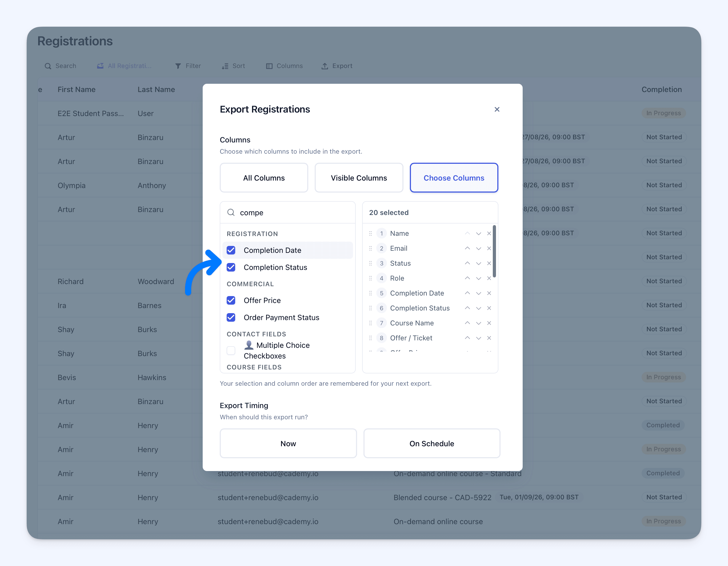
Task: Grab the drag handle for Status
Action: pyautogui.click(x=370, y=263)
